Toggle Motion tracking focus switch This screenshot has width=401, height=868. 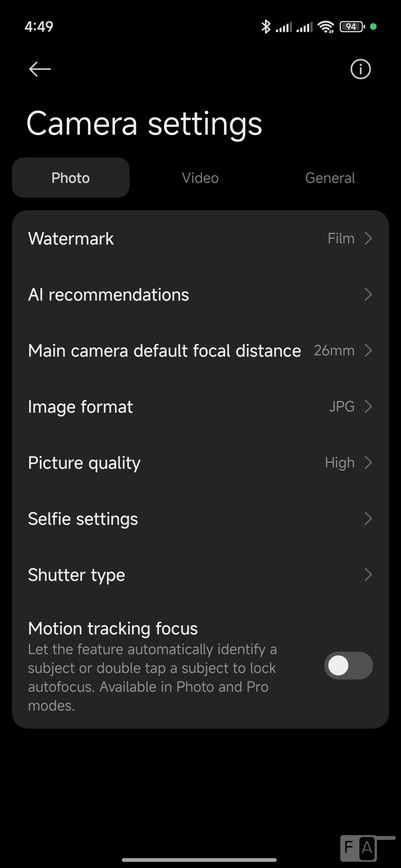[x=348, y=665]
